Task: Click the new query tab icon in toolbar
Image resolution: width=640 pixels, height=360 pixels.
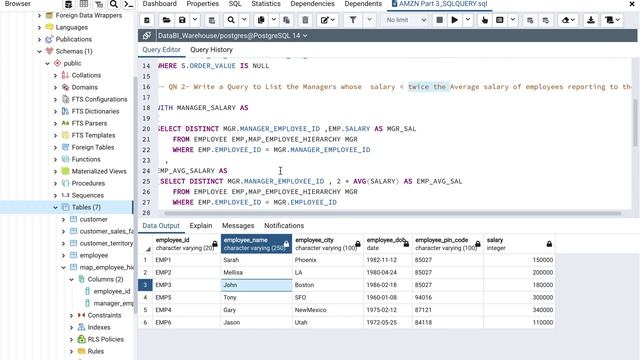Action: click(x=147, y=20)
